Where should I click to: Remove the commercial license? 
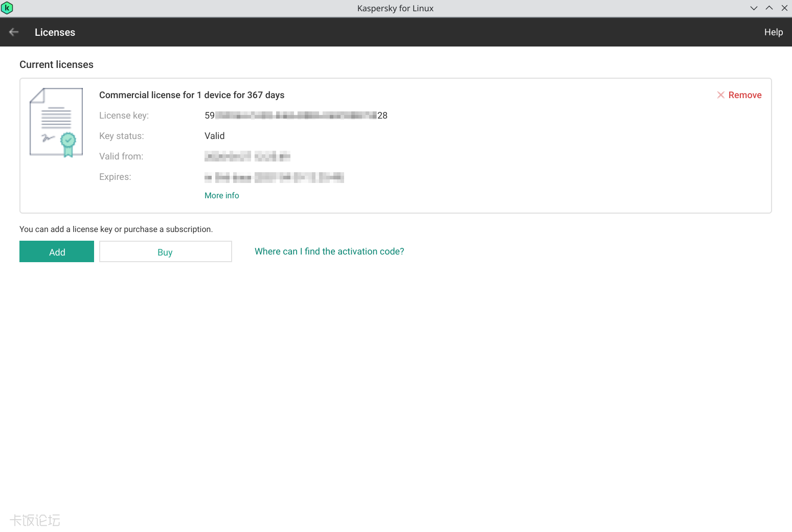tap(739, 95)
